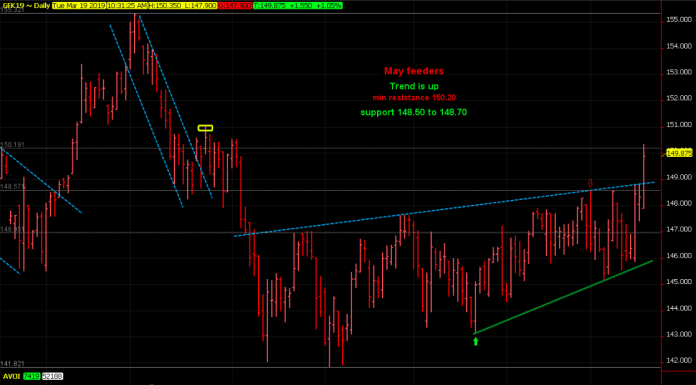Click the 149.000 price axis label
Viewport: 696px width, 385px height.
(x=680, y=177)
